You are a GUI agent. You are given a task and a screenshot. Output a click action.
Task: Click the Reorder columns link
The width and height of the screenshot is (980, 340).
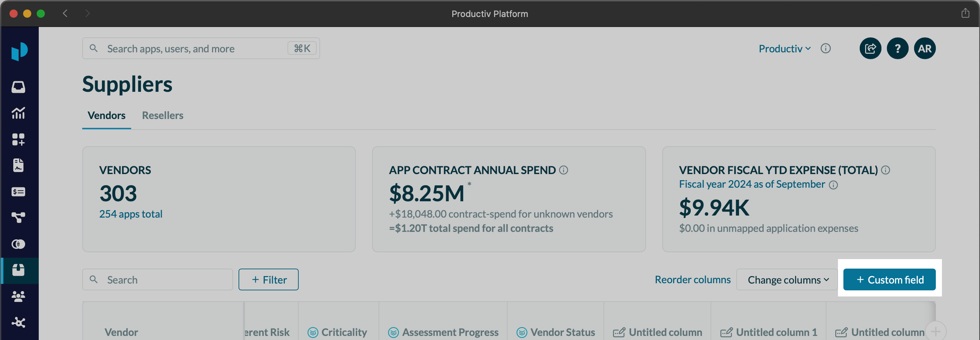(x=693, y=279)
